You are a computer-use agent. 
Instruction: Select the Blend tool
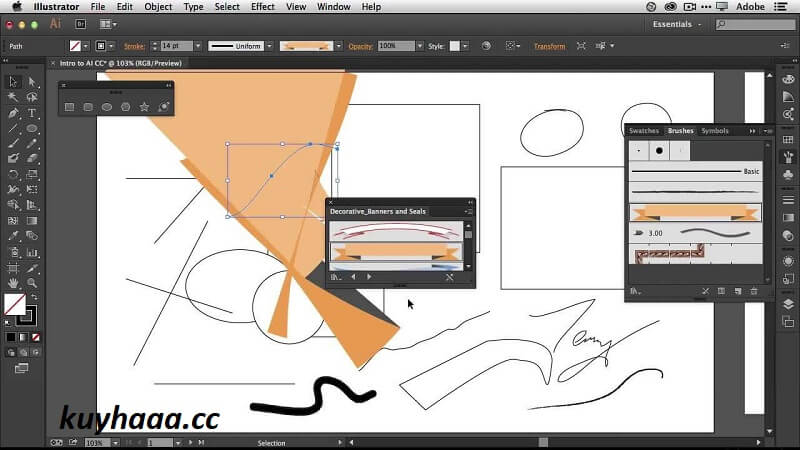[x=32, y=236]
